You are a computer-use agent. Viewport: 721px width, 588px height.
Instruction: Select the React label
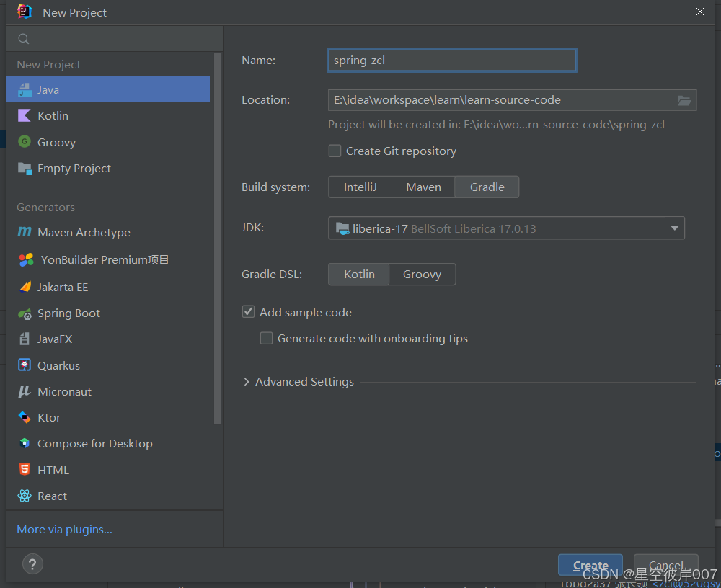[x=52, y=496]
